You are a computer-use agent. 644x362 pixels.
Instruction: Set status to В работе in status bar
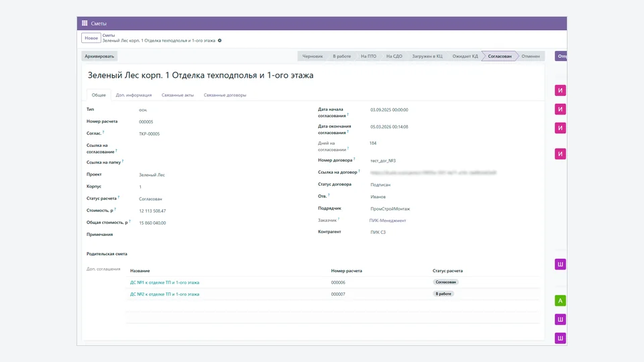[x=341, y=56]
